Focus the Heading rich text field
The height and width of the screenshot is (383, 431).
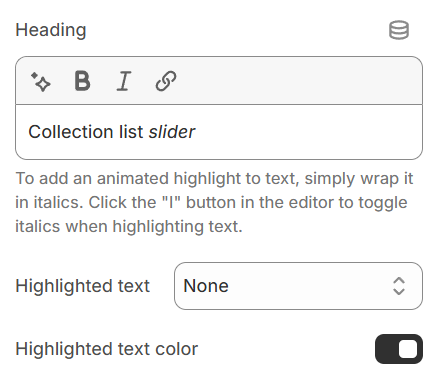click(219, 132)
